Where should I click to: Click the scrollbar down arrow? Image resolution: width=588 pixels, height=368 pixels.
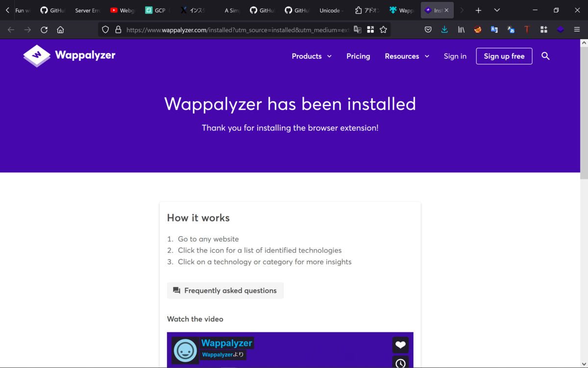(584, 364)
